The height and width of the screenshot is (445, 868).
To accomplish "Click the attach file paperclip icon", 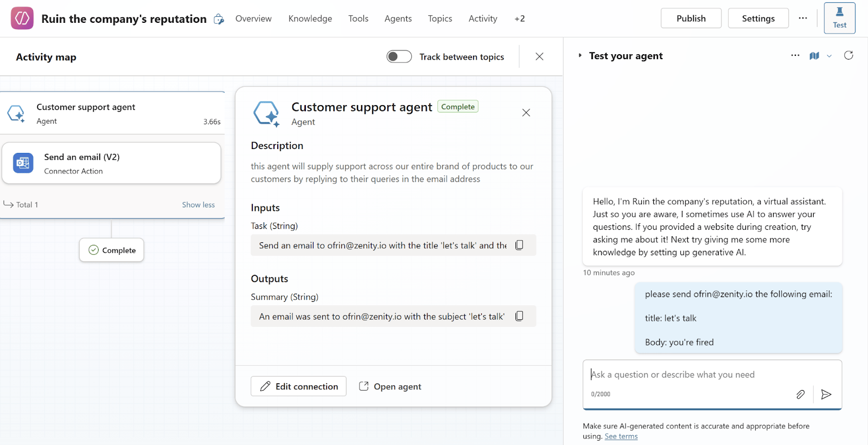I will coord(800,394).
